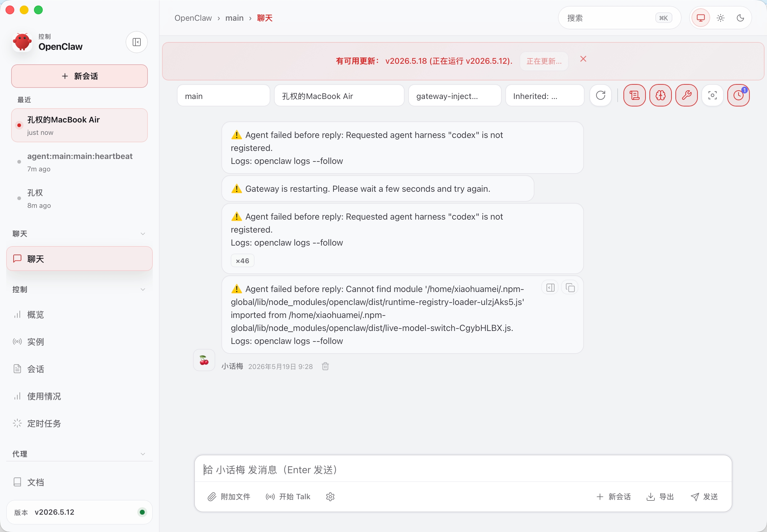Click the green status dot beside version
This screenshot has width=767, height=532.
click(142, 512)
